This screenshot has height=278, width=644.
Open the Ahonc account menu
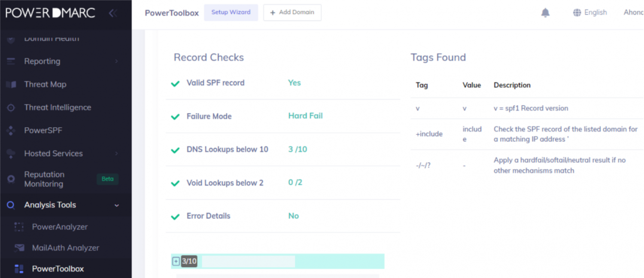634,12
